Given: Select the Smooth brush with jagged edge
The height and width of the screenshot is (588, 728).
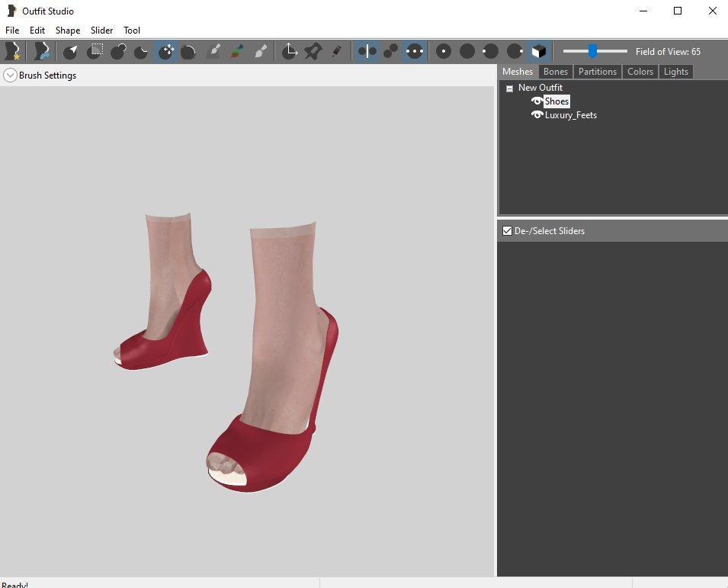Looking at the screenshot, I should click(x=189, y=51).
